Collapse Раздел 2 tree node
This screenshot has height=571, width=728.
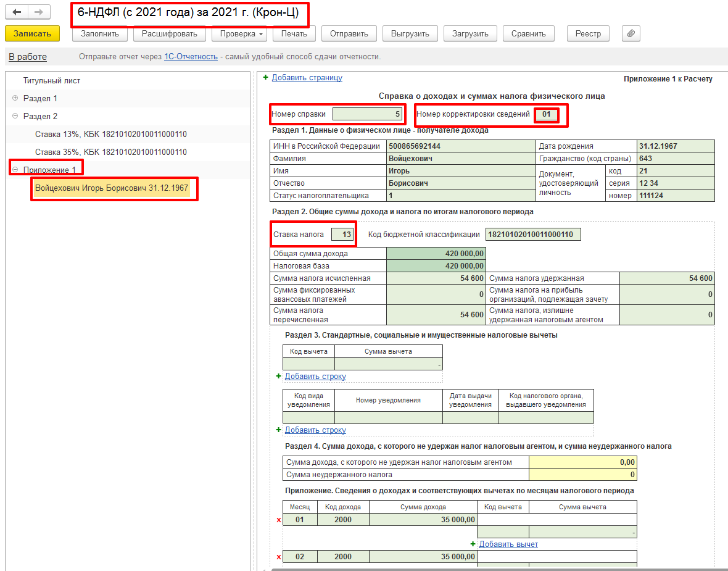click(x=15, y=116)
